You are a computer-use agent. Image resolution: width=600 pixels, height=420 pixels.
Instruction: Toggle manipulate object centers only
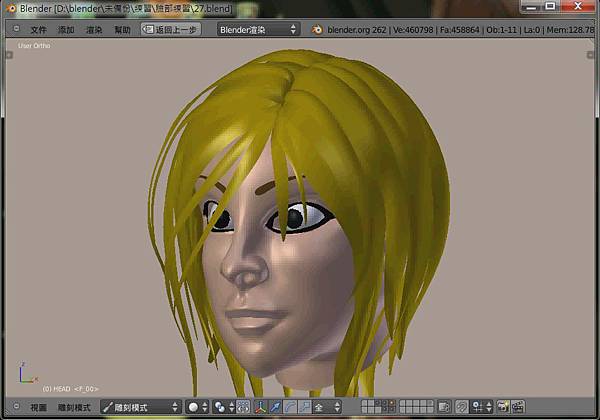[x=243, y=407]
